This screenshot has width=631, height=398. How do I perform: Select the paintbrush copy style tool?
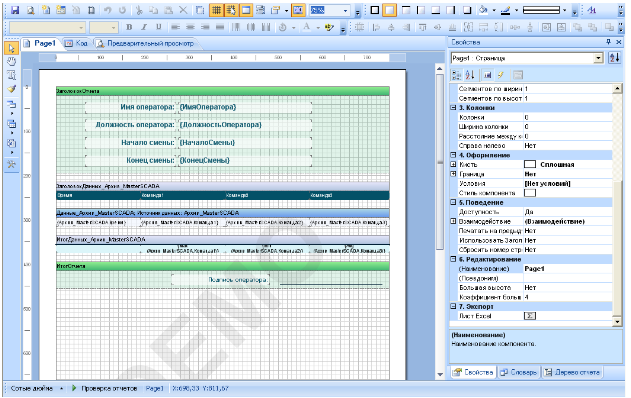11,89
